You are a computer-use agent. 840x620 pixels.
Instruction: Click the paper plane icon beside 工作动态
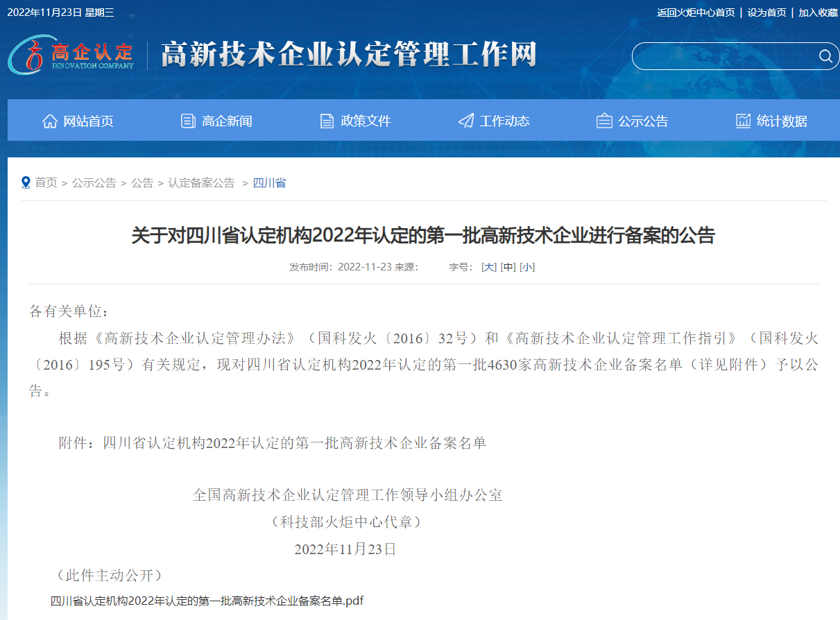pyautogui.click(x=466, y=121)
